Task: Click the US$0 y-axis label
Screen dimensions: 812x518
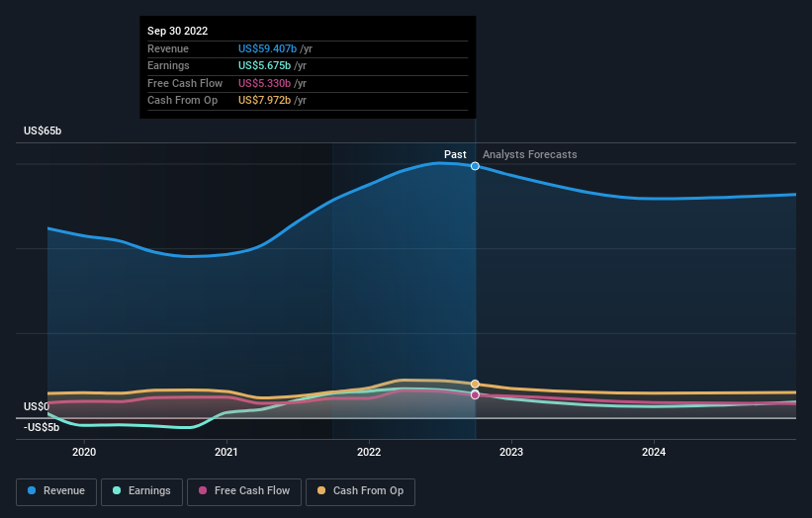Action: [37, 406]
